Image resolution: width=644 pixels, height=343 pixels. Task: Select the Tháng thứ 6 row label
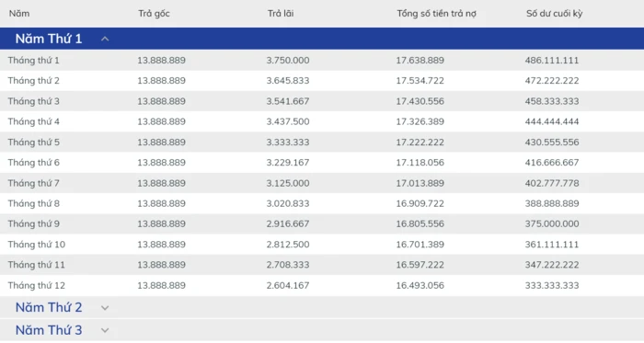(x=34, y=163)
